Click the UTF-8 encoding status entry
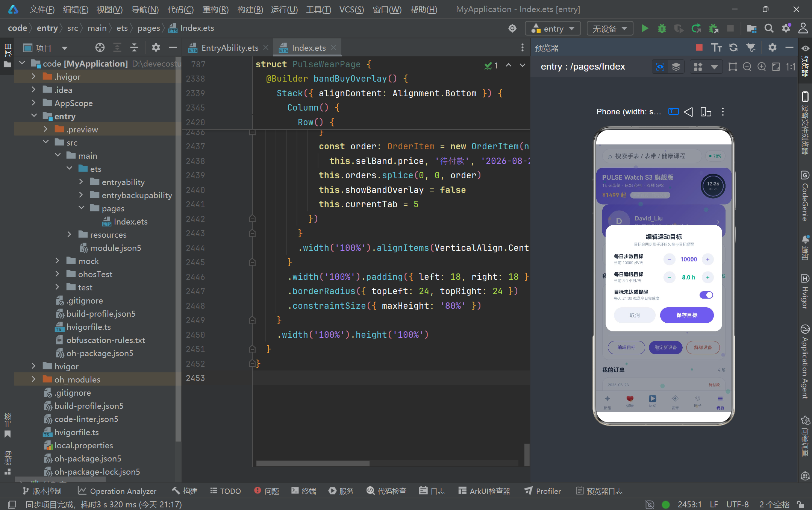Screen dimensions: 812x510 click(737, 504)
